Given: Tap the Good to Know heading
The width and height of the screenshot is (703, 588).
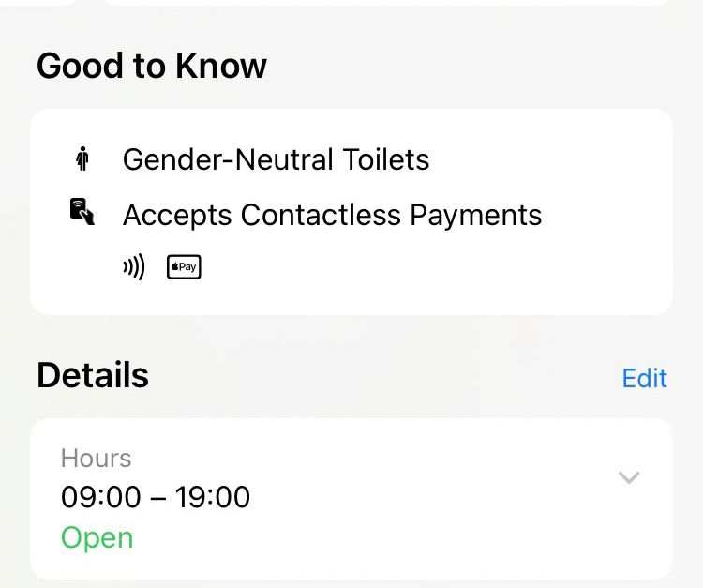Looking at the screenshot, I should (152, 66).
